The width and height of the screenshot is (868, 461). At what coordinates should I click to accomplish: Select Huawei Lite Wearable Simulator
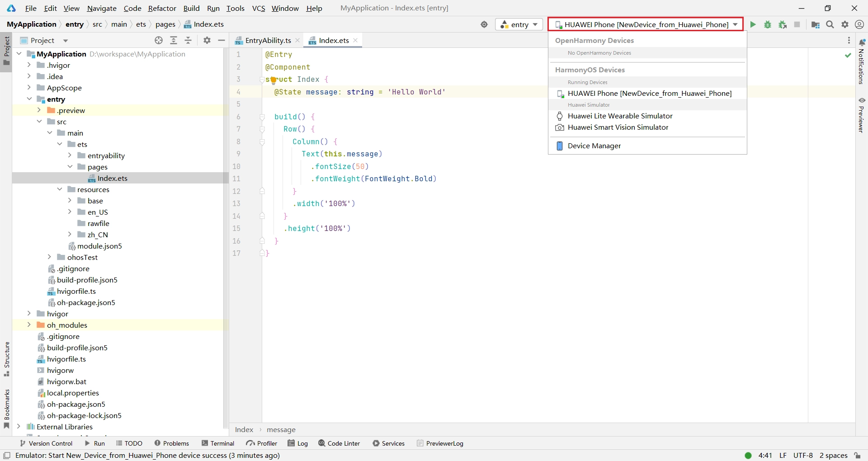[620, 116]
